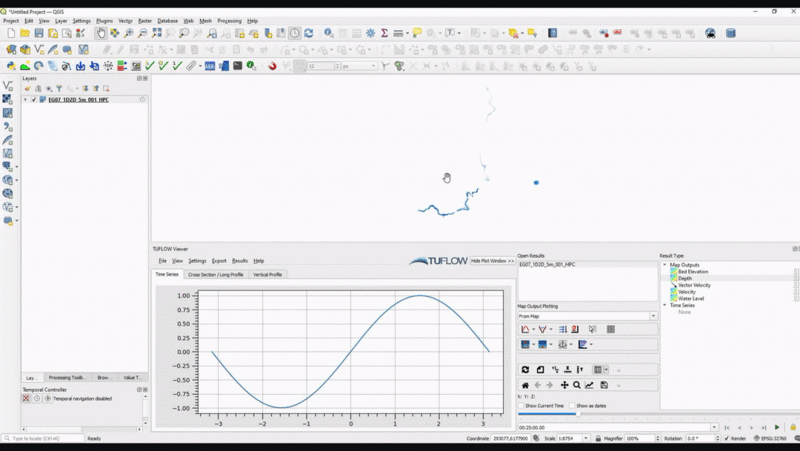Click the TUFLOW time slider handle
The image size is (800, 451).
point(578,414)
